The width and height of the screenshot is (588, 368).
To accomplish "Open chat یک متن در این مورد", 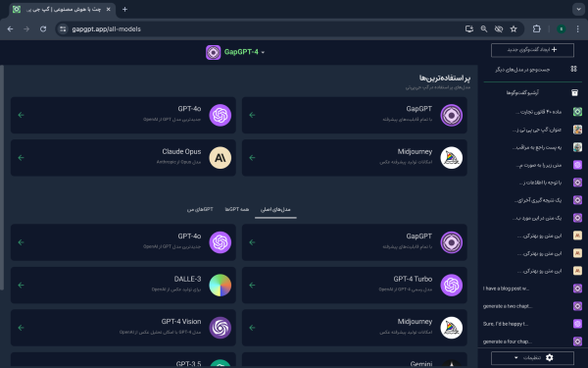I will (x=532, y=218).
